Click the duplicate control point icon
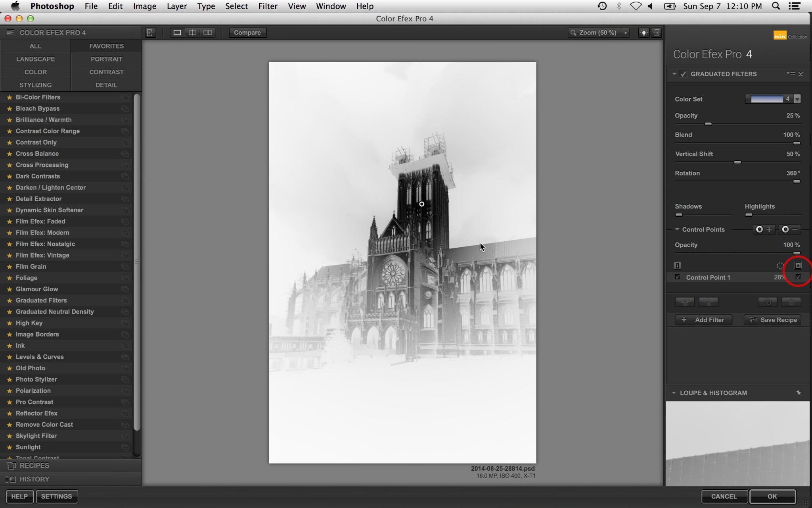 [x=768, y=302]
